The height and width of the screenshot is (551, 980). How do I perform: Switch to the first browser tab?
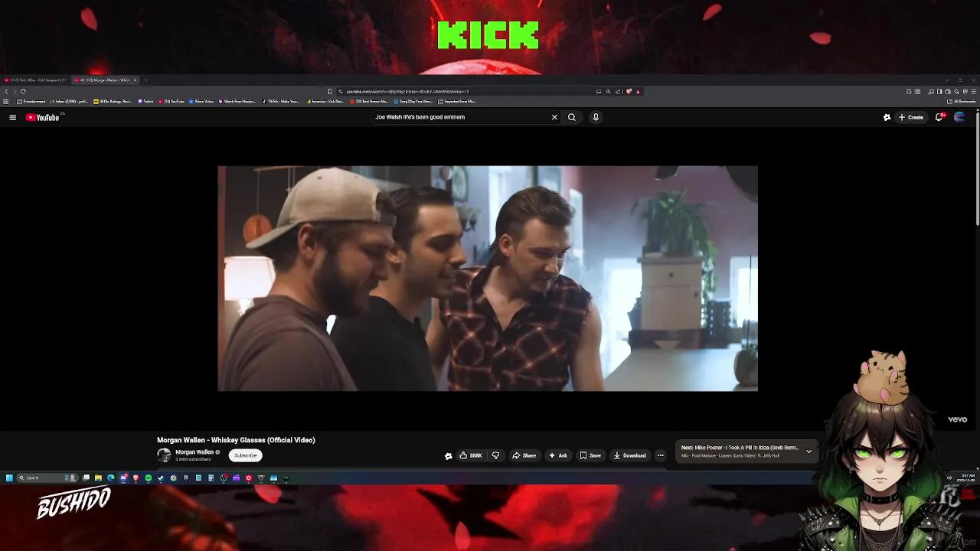[35, 80]
